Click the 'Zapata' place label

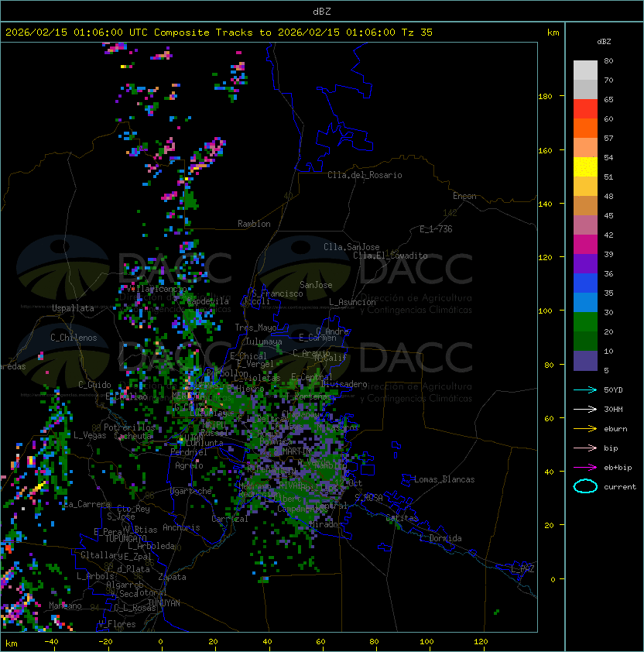tap(172, 577)
